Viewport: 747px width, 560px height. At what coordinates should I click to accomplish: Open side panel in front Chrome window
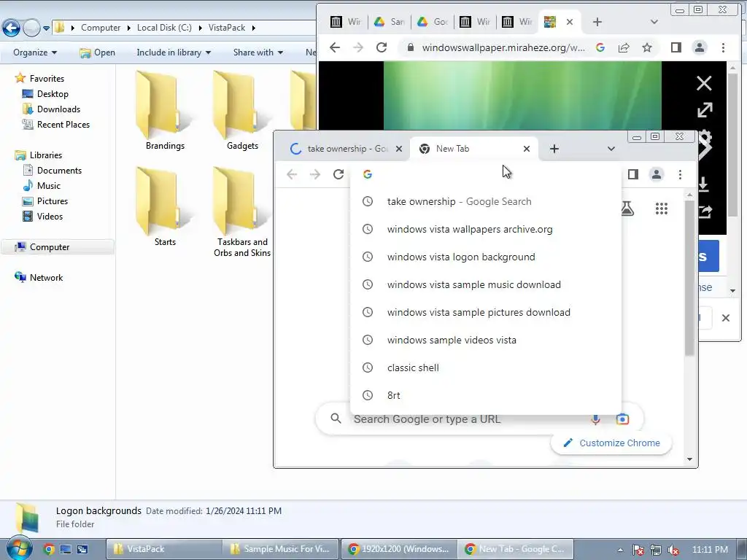tap(633, 174)
